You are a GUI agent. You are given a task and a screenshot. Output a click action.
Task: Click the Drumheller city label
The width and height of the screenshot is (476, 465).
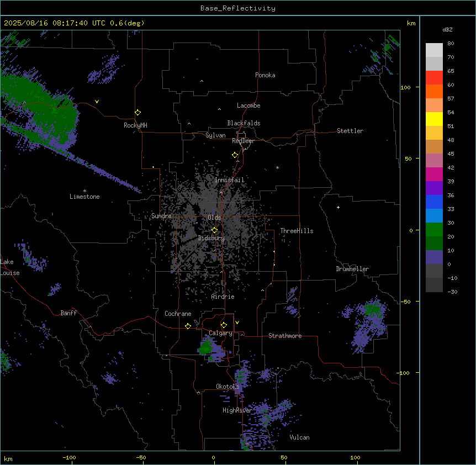[x=352, y=269]
